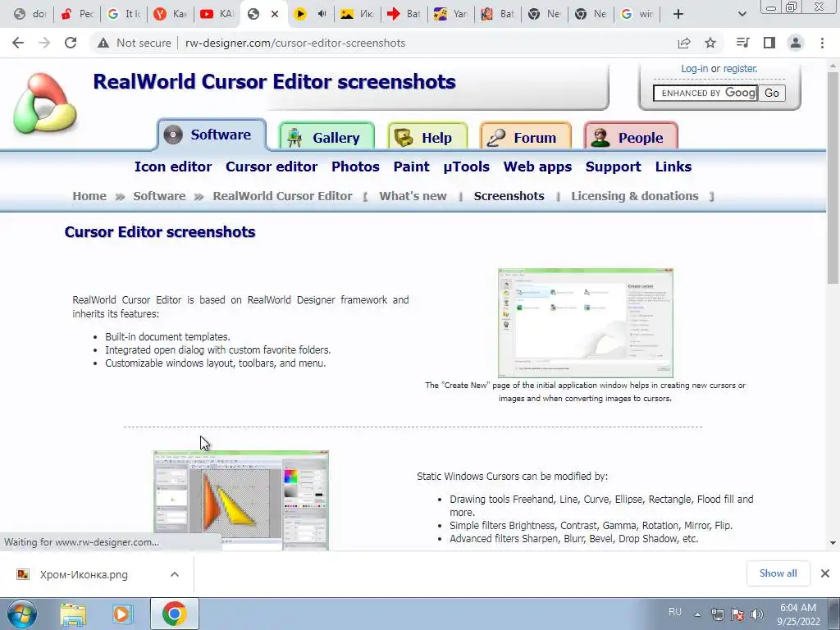The width and height of the screenshot is (840, 630).
Task: Open the Chrome three-dot menu
Action: click(822, 43)
